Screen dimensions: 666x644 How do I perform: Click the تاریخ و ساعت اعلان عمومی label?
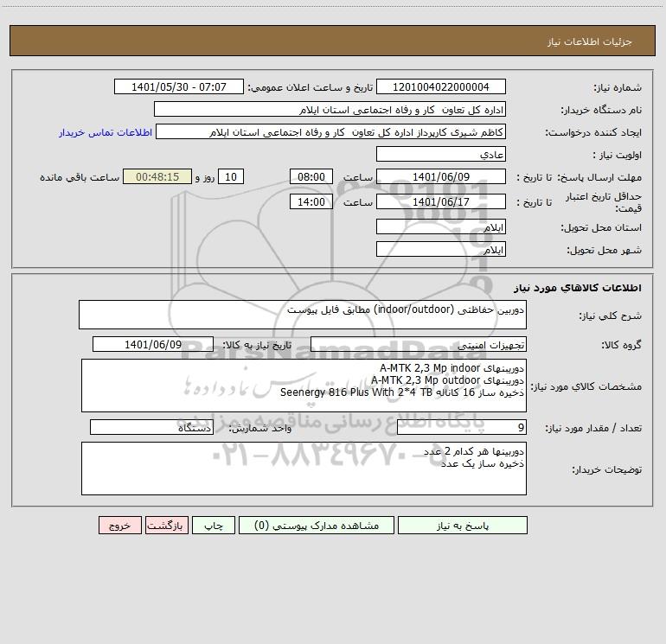pos(310,87)
